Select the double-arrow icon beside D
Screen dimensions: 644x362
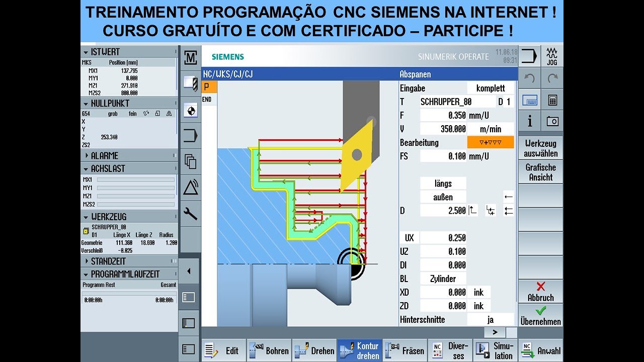click(x=509, y=211)
